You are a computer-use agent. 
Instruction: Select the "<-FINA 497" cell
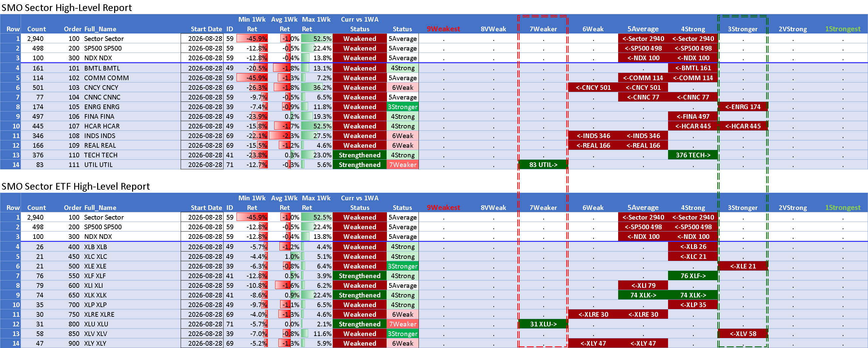click(x=693, y=116)
